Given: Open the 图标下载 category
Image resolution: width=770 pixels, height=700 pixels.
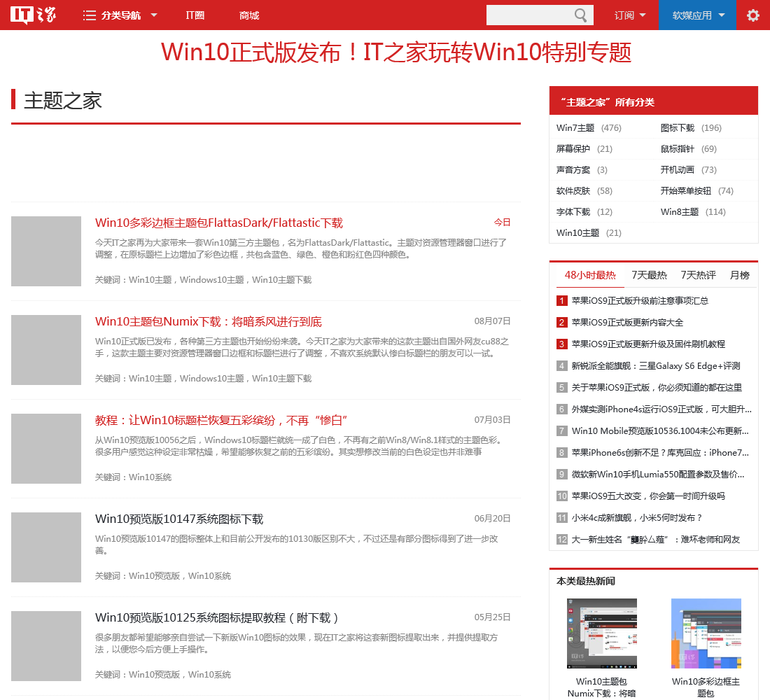Looking at the screenshot, I should pos(677,127).
